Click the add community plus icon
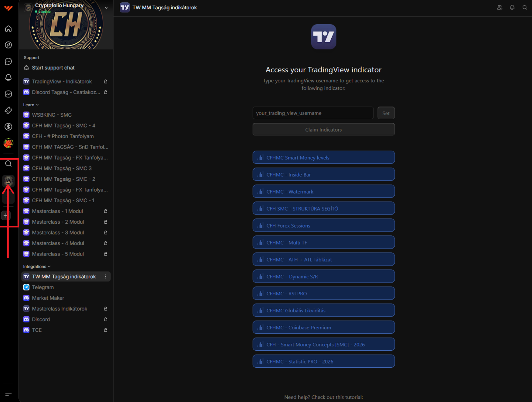 [x=6, y=215]
